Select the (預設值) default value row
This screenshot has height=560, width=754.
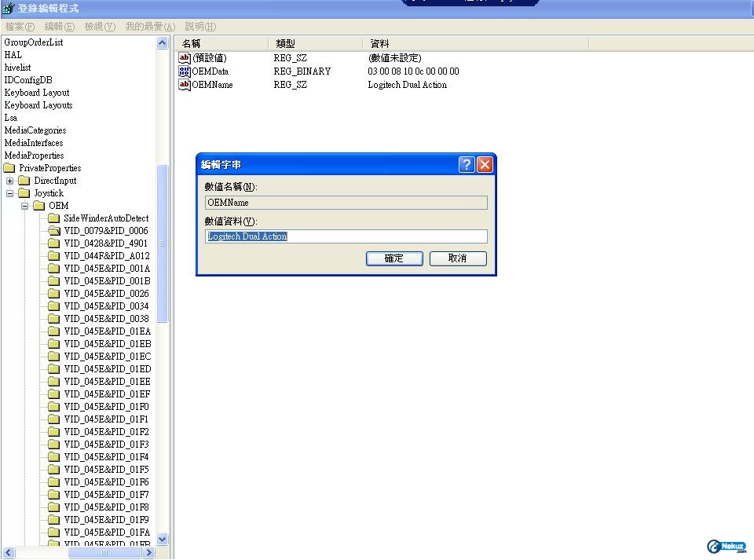[x=210, y=57]
